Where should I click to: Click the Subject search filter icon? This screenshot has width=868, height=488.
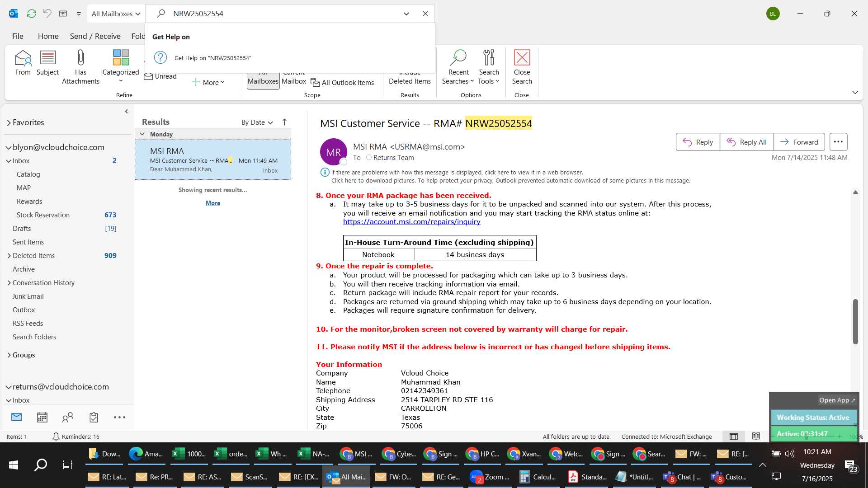click(47, 63)
